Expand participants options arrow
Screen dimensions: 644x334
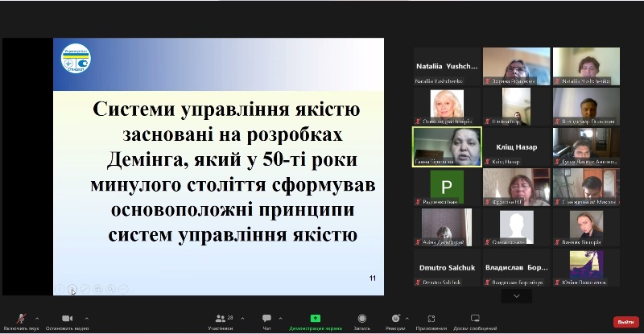click(242, 318)
